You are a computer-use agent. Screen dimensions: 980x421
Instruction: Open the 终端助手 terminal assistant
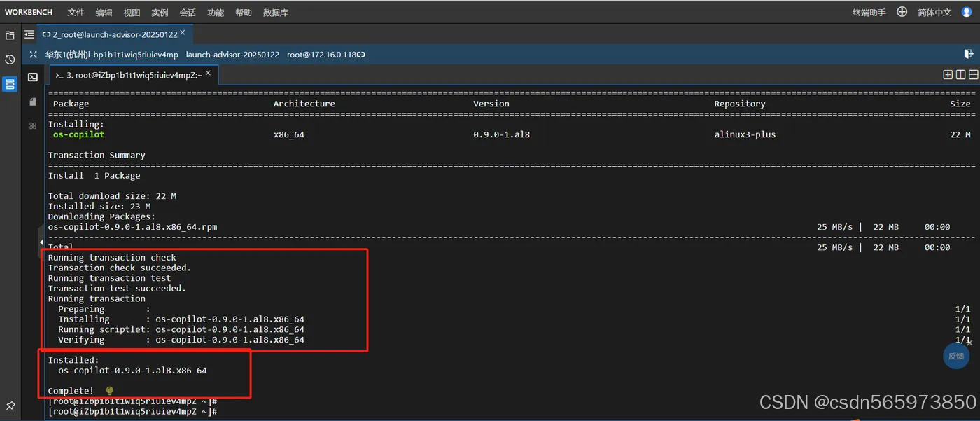coord(869,13)
